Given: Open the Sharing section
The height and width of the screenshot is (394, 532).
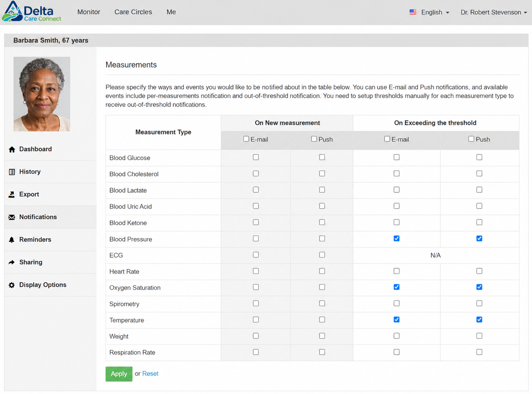Looking at the screenshot, I should pos(50,263).
